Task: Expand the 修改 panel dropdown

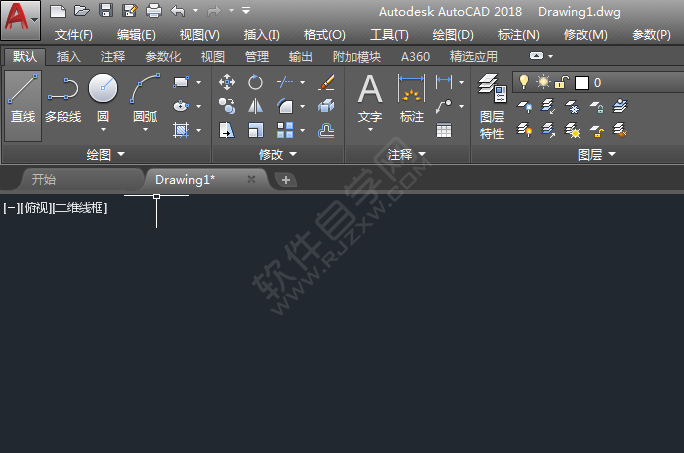Action: pos(277,154)
